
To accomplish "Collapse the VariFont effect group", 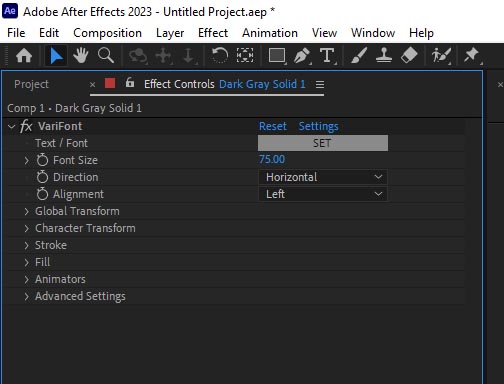I will pyautogui.click(x=12, y=127).
